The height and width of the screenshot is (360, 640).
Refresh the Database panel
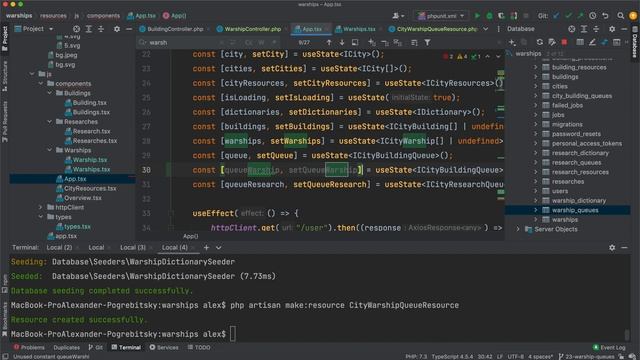(540, 42)
